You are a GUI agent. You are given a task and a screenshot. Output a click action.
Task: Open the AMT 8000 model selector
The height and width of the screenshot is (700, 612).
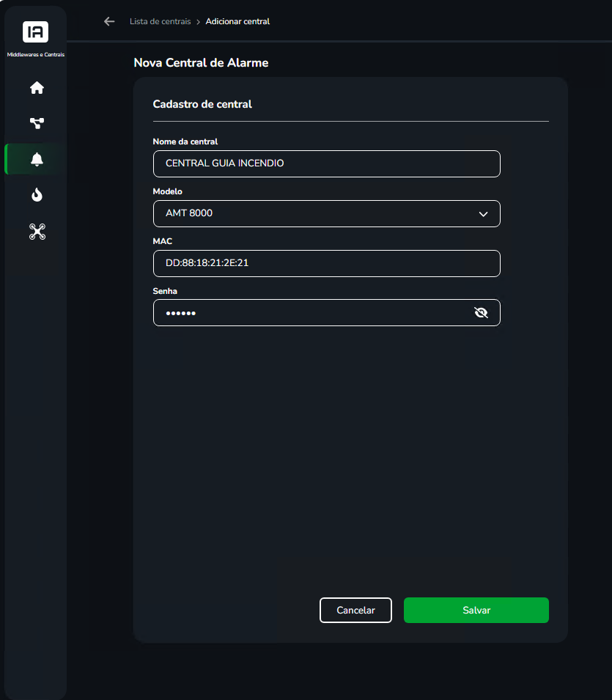click(326, 213)
